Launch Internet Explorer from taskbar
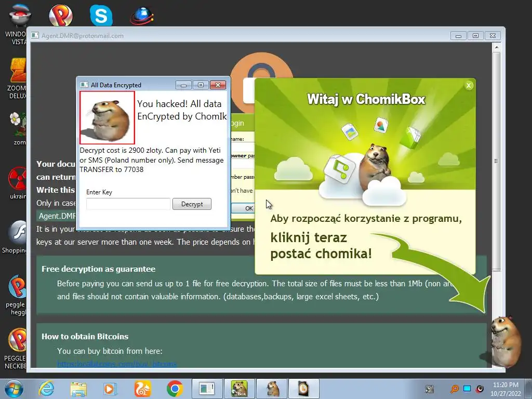 pyautogui.click(x=46, y=389)
